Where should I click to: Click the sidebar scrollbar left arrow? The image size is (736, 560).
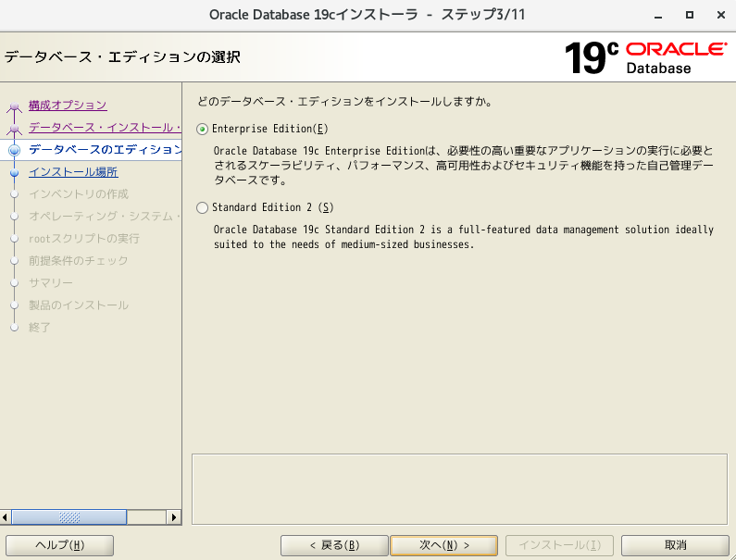click(x=6, y=517)
